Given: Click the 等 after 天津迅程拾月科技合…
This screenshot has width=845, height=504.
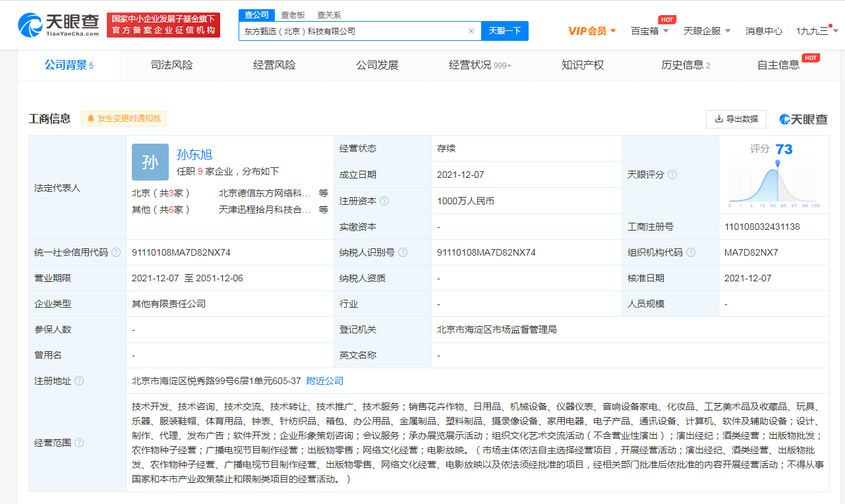Looking at the screenshot, I should click(x=324, y=210).
